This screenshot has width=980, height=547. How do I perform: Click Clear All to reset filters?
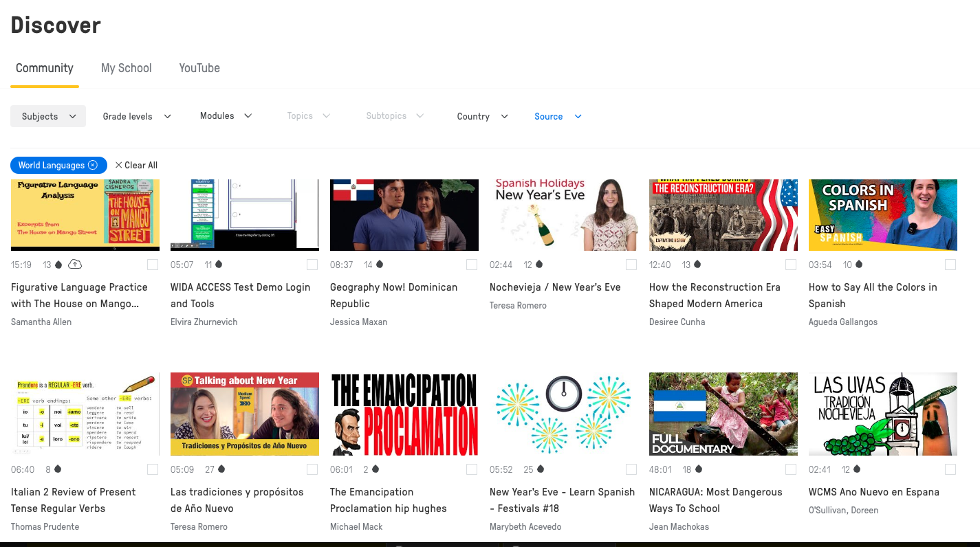point(135,165)
